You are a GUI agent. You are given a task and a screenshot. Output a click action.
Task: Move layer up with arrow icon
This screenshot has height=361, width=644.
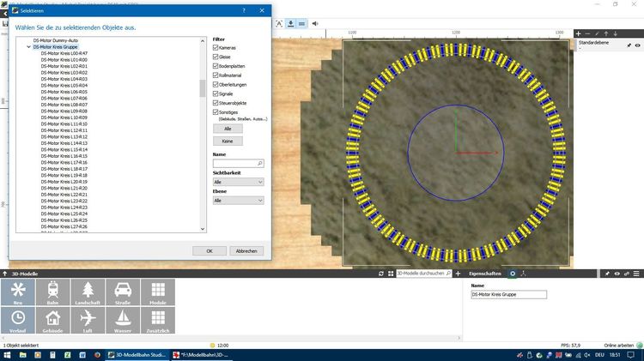(x=606, y=33)
